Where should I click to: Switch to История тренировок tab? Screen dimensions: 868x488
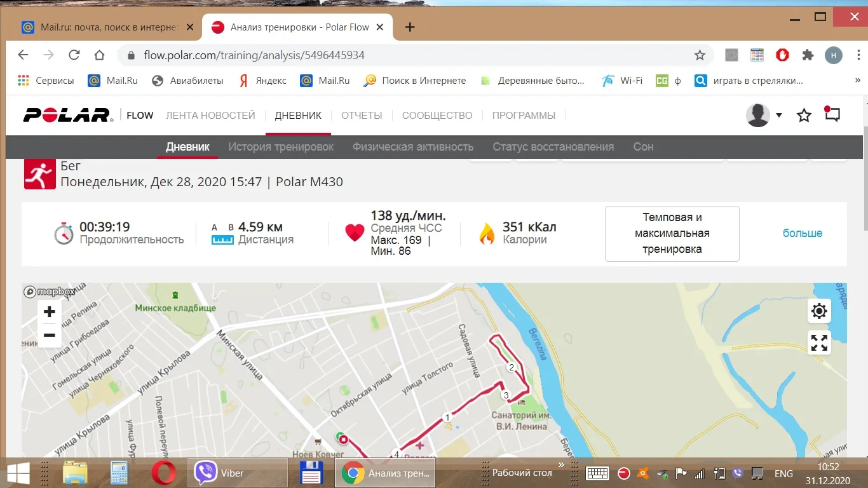click(x=281, y=147)
